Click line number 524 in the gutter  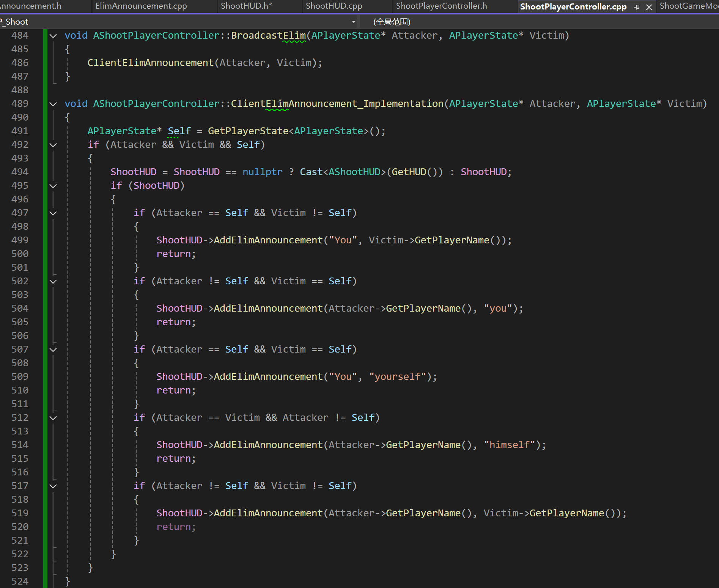[x=20, y=581]
